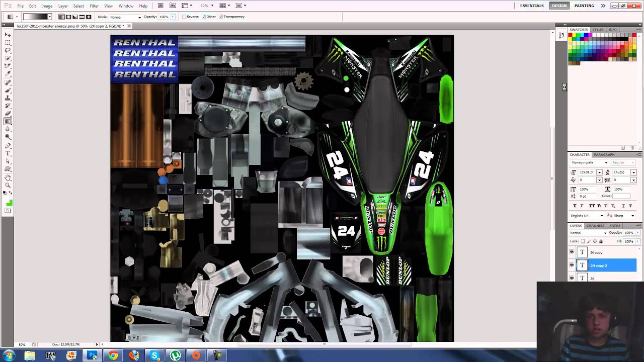The height and width of the screenshot is (362, 644).
Task: Hide the 24 copy 2 layer
Action: [x=572, y=265]
